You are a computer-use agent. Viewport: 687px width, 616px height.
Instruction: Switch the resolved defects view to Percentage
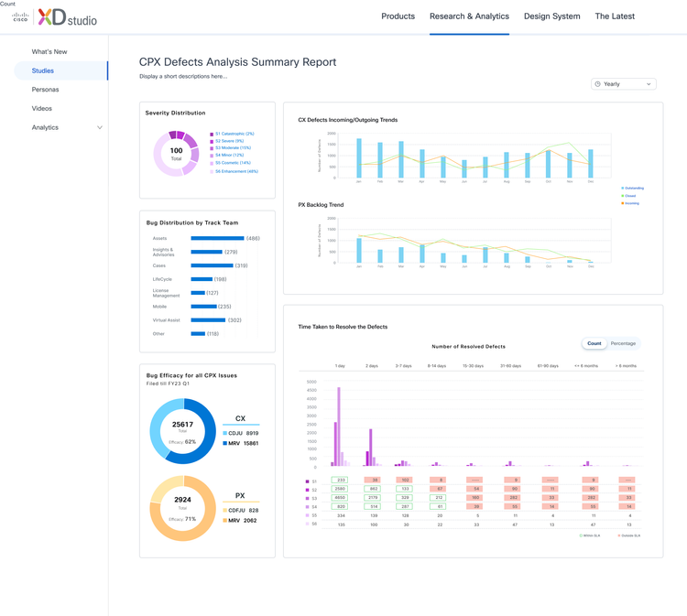pos(623,343)
